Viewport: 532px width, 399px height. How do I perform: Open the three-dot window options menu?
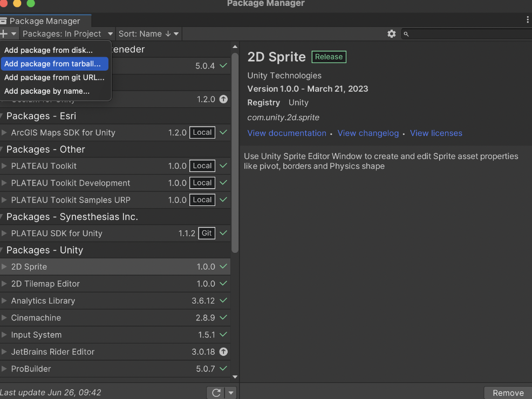pos(527,20)
